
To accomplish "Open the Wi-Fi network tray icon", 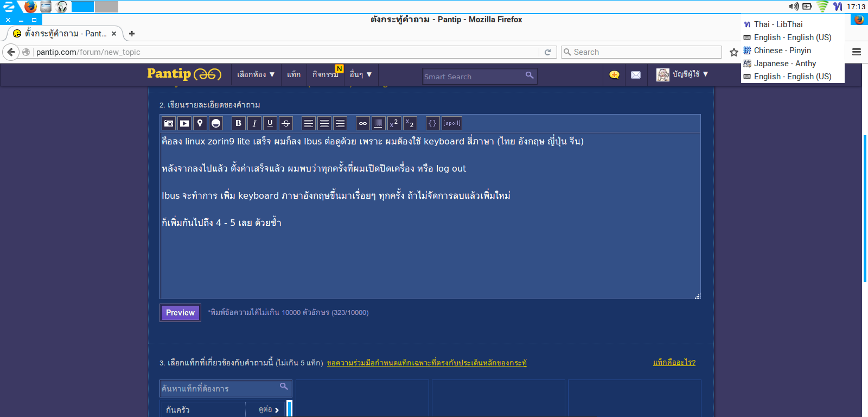I will (822, 7).
